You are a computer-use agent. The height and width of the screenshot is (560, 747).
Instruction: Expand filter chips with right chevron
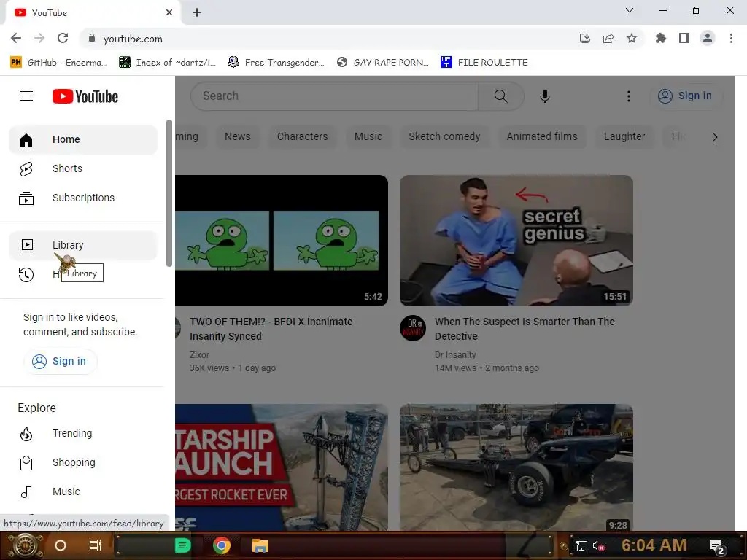point(714,137)
